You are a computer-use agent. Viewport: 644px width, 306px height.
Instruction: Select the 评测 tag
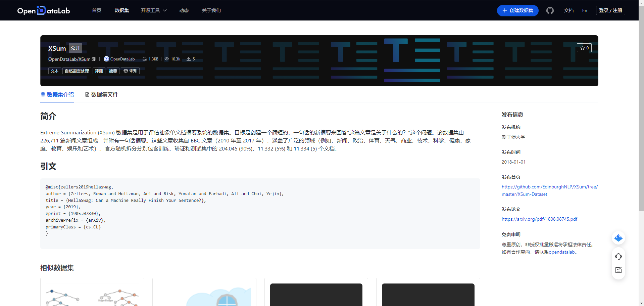tap(99, 71)
